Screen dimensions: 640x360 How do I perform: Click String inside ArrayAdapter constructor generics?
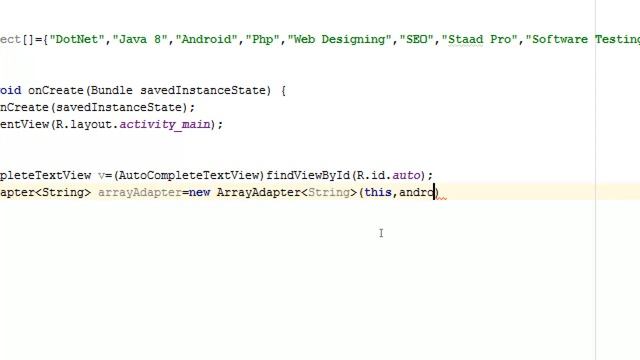pyautogui.click(x=329, y=192)
